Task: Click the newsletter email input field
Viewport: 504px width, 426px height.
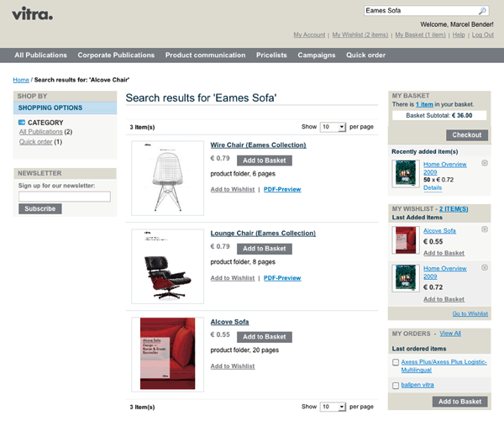Action: [65, 197]
